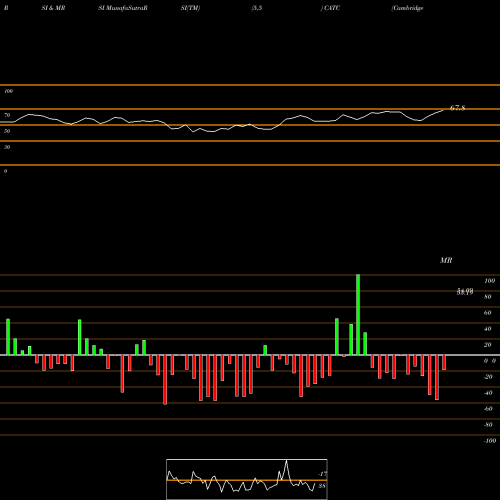Click the '-20' MR axis label
Viewport: 500px width, 500px height.
pyautogui.click(x=488, y=377)
